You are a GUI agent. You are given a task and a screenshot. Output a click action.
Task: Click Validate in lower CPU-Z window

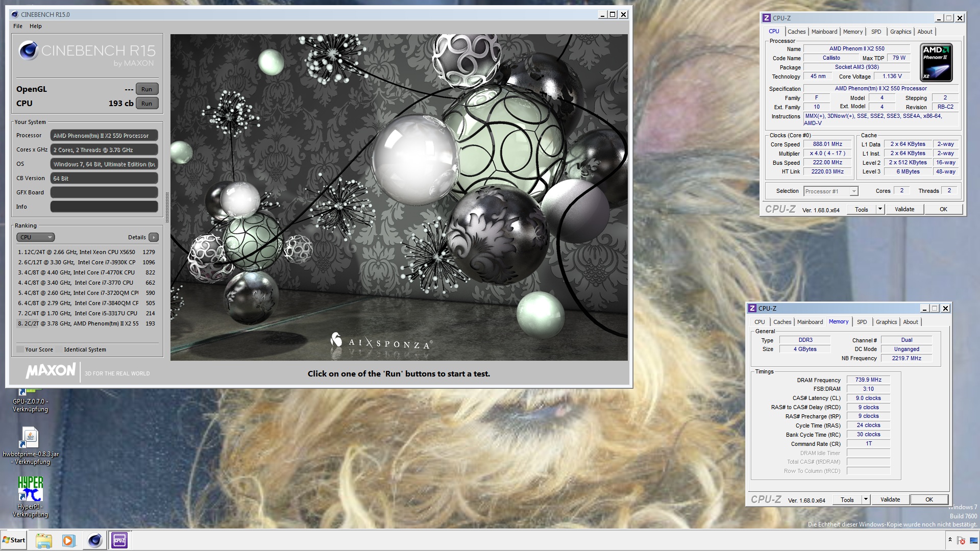click(890, 499)
